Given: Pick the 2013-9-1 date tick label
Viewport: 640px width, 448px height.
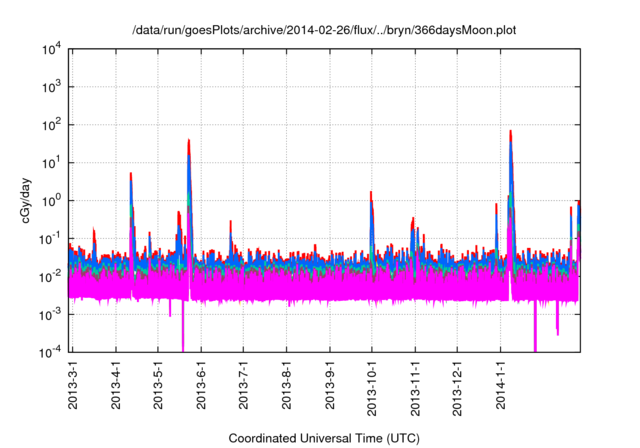Looking at the screenshot, I should (329, 385).
